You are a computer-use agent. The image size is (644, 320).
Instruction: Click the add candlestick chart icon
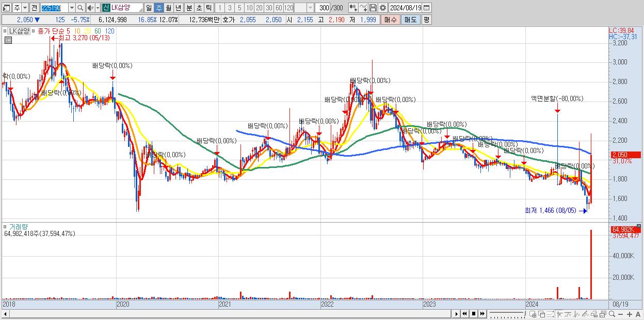(x=354, y=8)
